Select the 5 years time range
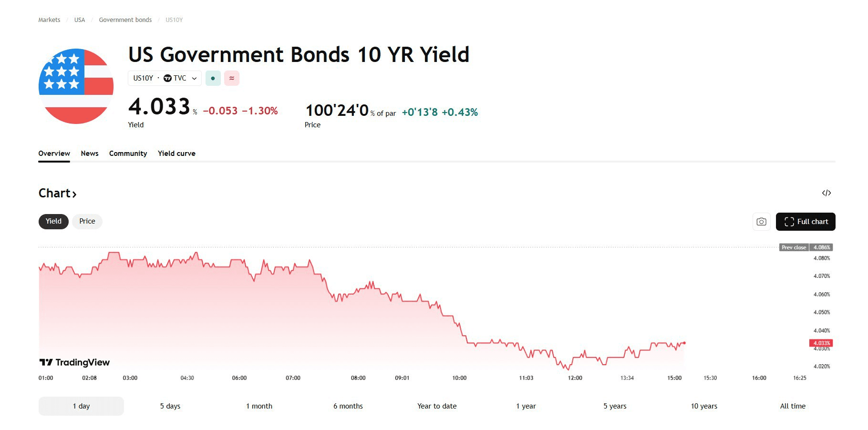868x430 pixels. (615, 406)
